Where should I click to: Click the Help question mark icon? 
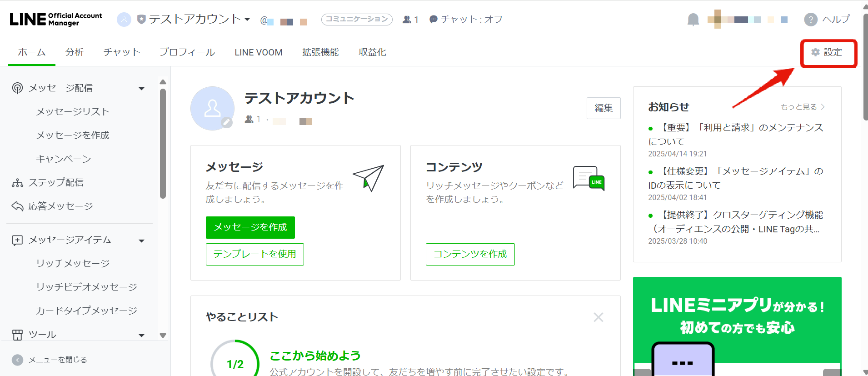tap(811, 20)
